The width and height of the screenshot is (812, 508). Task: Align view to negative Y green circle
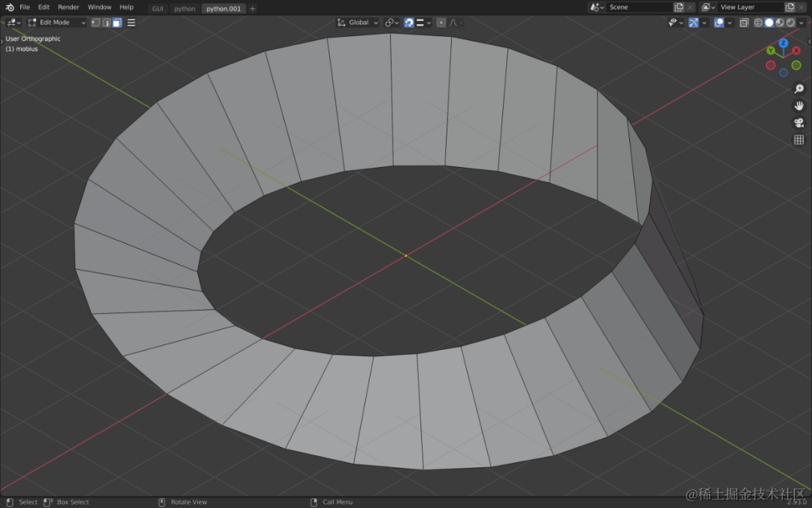pyautogui.click(x=796, y=65)
